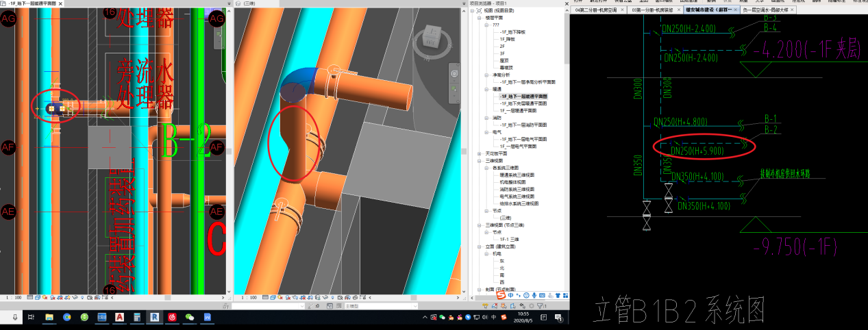Open NetEase Music red taskbar icon

pos(172,318)
